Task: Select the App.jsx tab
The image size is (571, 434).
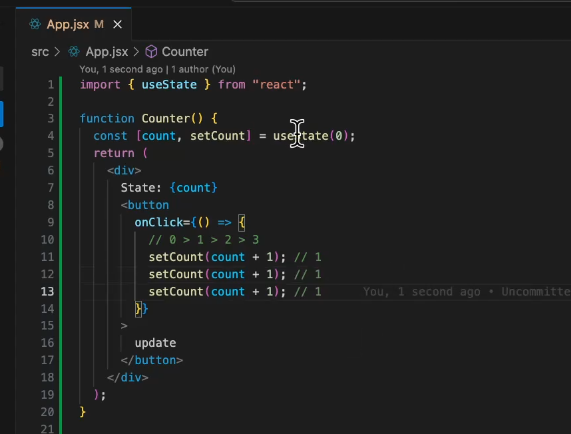Action: pyautogui.click(x=74, y=24)
